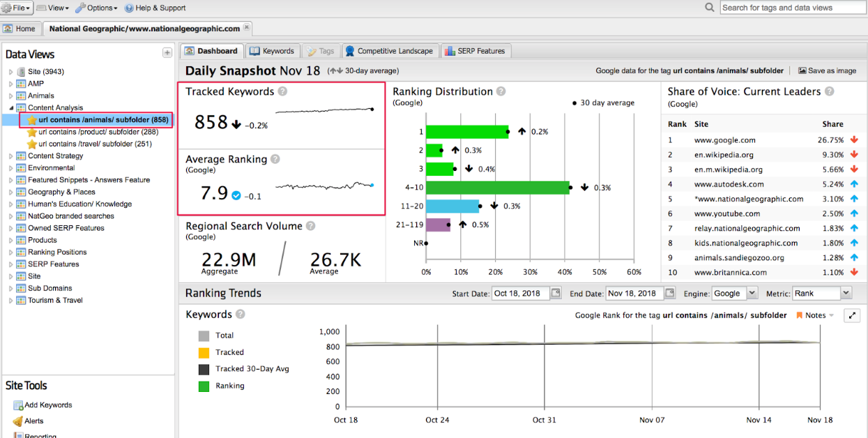This screenshot has height=438, width=868.
Task: Expand the ranking trends chart fullscreen
Action: click(x=851, y=316)
